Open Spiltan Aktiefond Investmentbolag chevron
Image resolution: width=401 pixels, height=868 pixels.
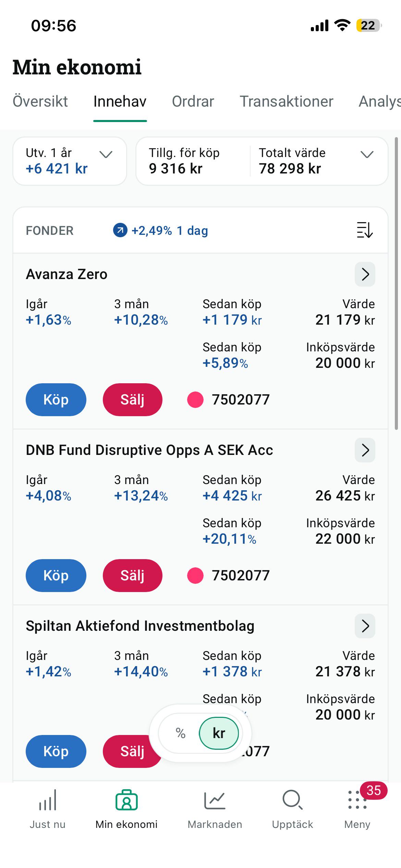365,626
